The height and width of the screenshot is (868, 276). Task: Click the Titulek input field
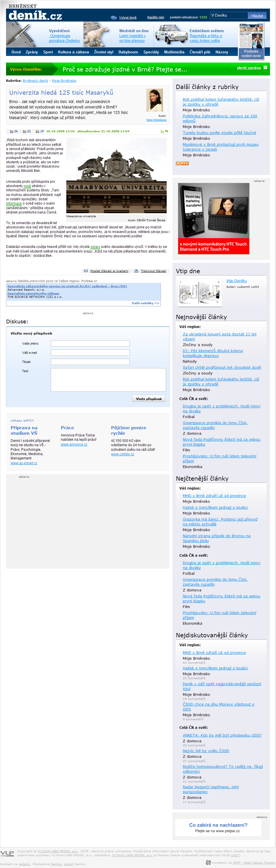pos(90,362)
